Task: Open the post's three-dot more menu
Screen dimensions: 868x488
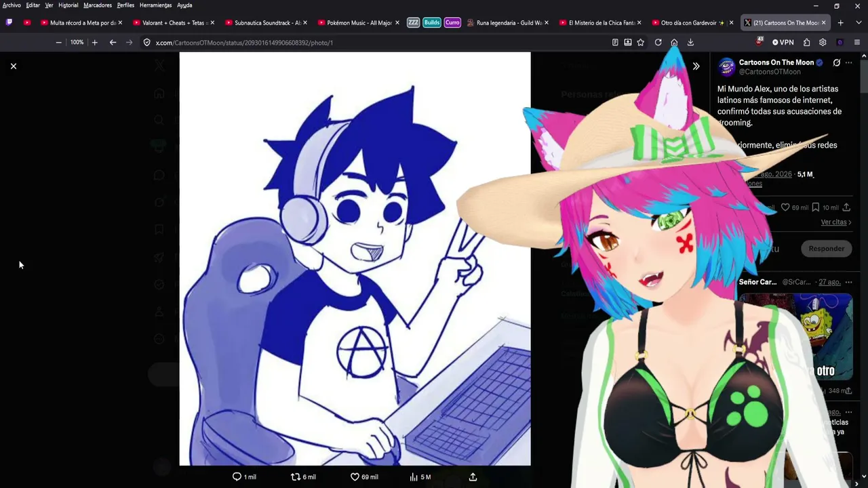Action: click(x=848, y=62)
